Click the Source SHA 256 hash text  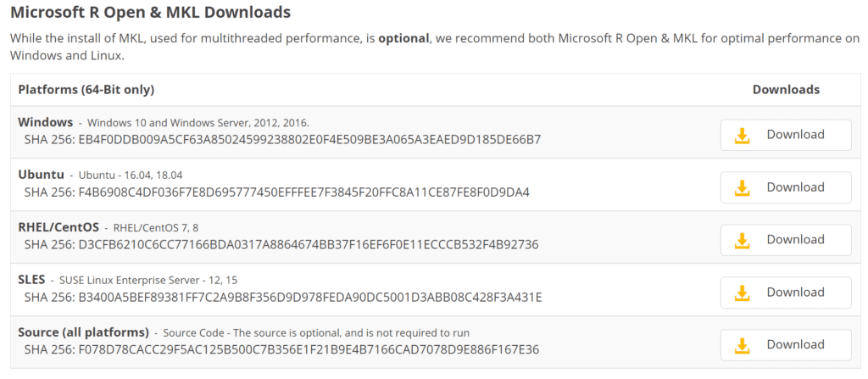[281, 349]
